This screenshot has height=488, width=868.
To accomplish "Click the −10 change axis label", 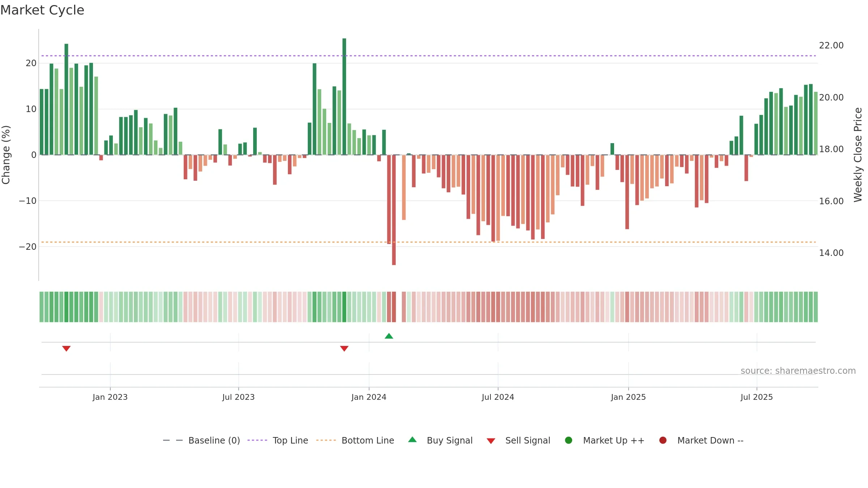I will pyautogui.click(x=27, y=201).
